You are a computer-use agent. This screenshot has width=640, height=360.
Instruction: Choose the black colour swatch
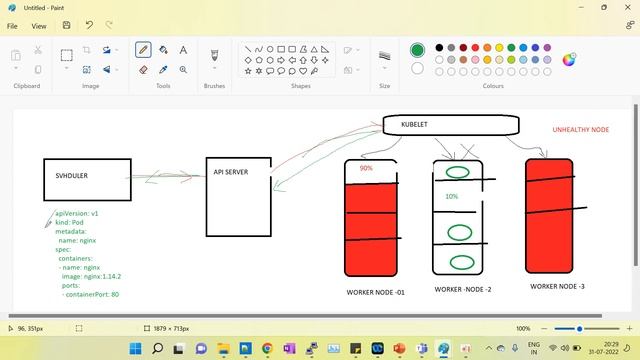(x=439, y=48)
